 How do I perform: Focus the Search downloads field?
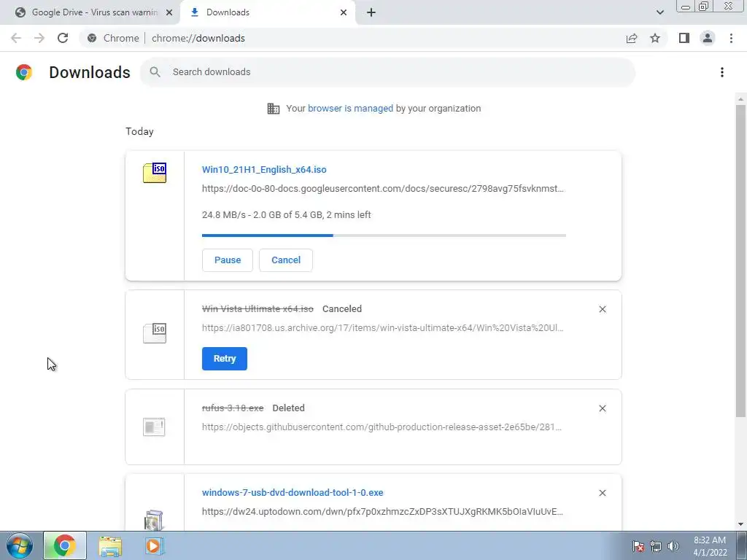tap(387, 72)
